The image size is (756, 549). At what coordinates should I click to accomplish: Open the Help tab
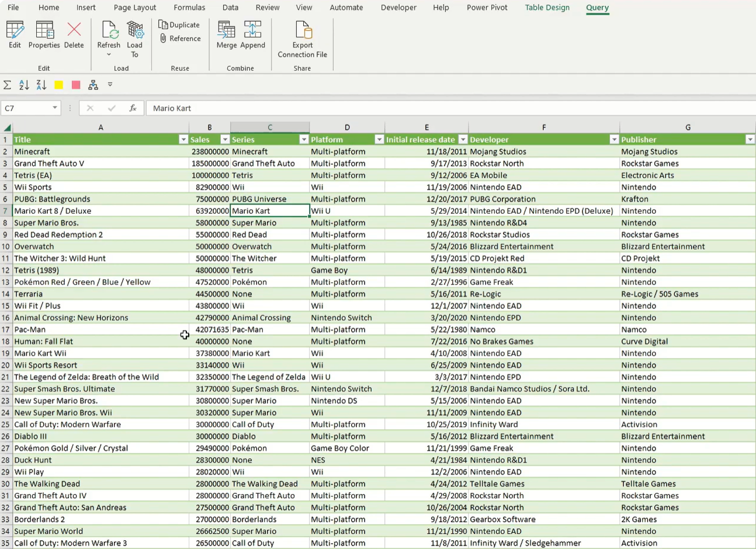pyautogui.click(x=441, y=8)
